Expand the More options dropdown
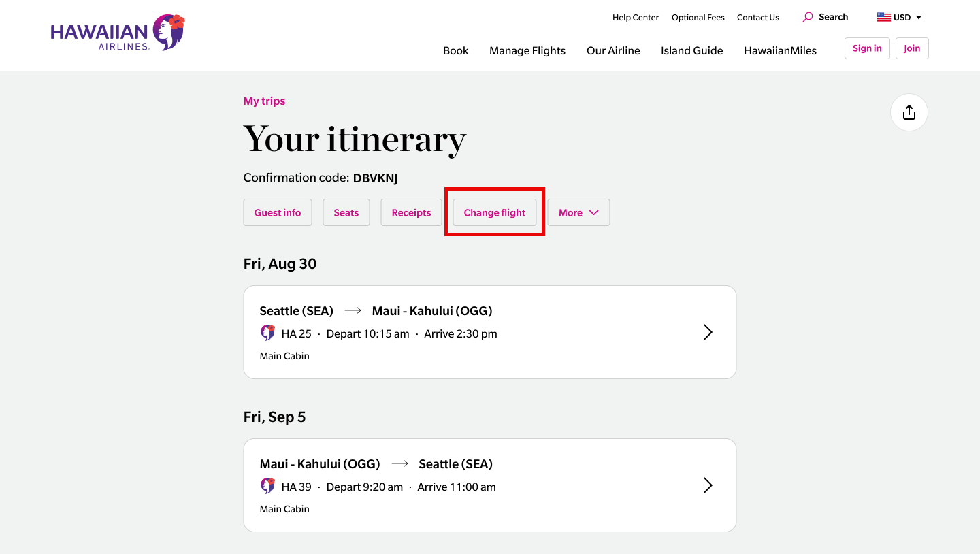The height and width of the screenshot is (554, 980). pyautogui.click(x=578, y=212)
